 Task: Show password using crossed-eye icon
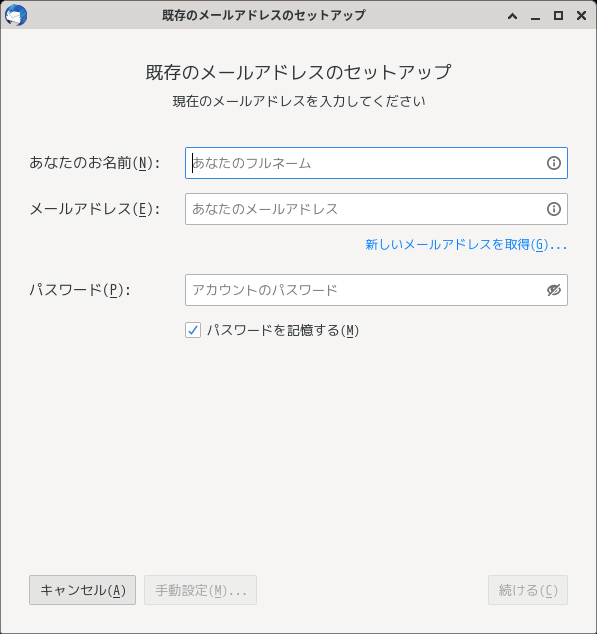coord(554,290)
